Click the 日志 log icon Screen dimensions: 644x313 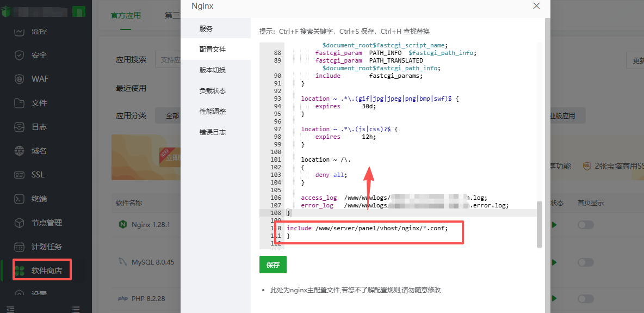click(19, 127)
